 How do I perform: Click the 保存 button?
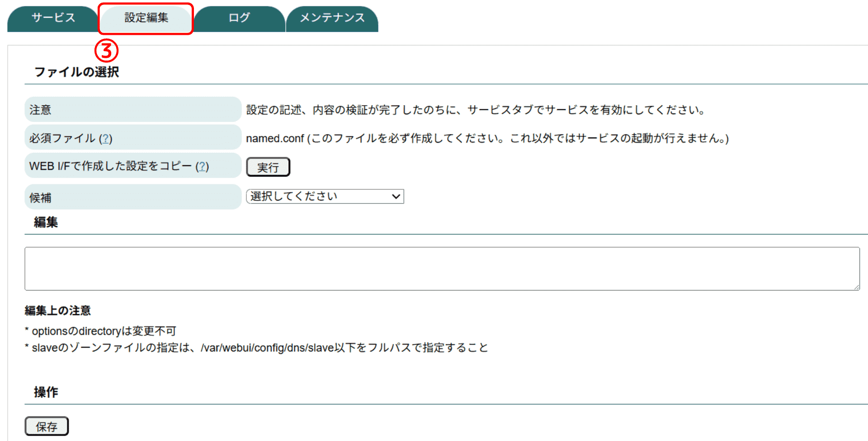point(47,427)
